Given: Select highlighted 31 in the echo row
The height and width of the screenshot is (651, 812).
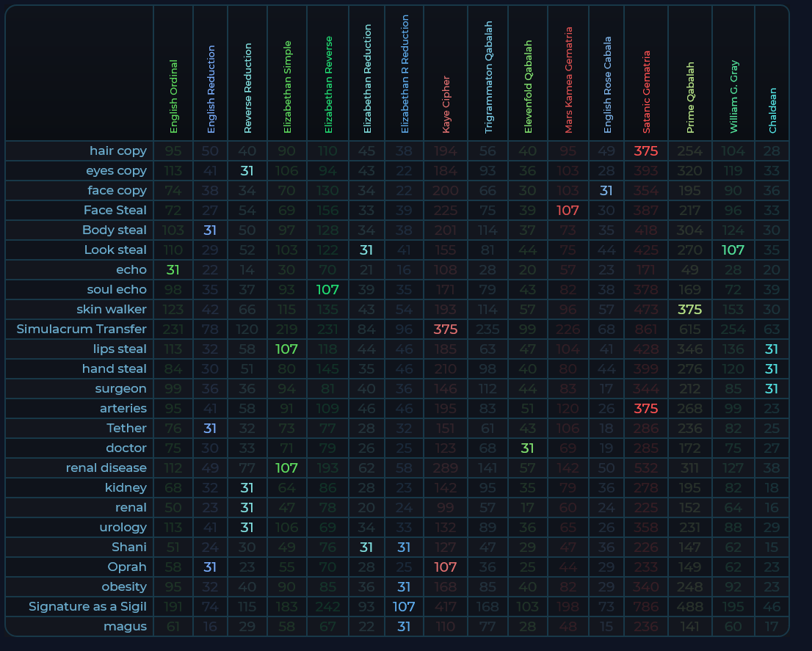Looking at the screenshot, I should click(x=173, y=269).
